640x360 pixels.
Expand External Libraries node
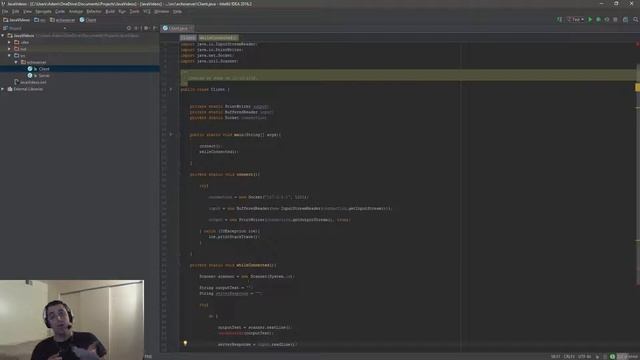(x=3, y=89)
